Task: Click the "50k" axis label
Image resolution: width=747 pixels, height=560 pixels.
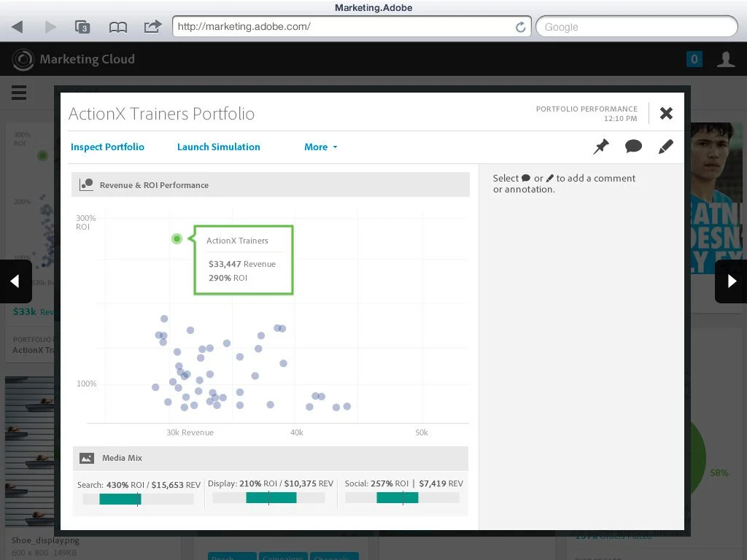Action: (x=422, y=432)
